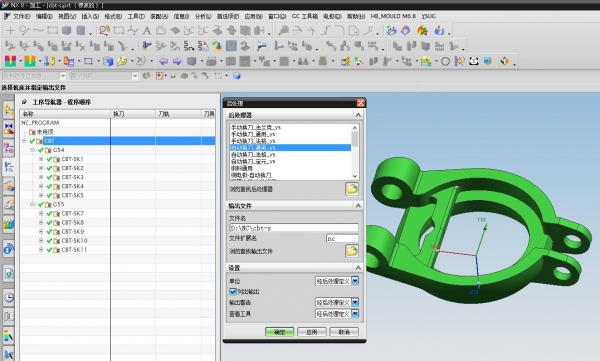Screen dimensions: 600x361
Task: Click the solid block icon in first toolbar row
Action: 67,30
